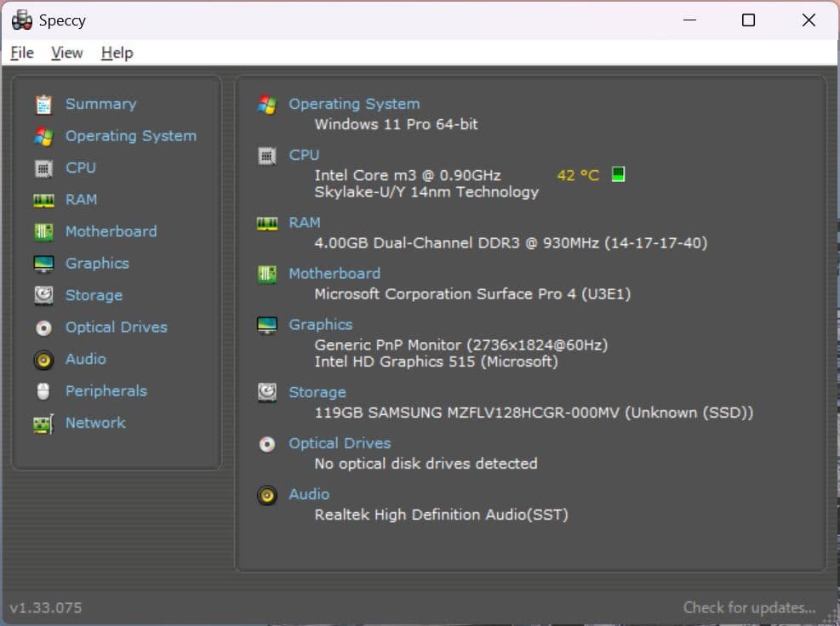Click the Storage hard drive icon in sidebar
Screen dimensions: 840x626
pyautogui.click(x=43, y=296)
